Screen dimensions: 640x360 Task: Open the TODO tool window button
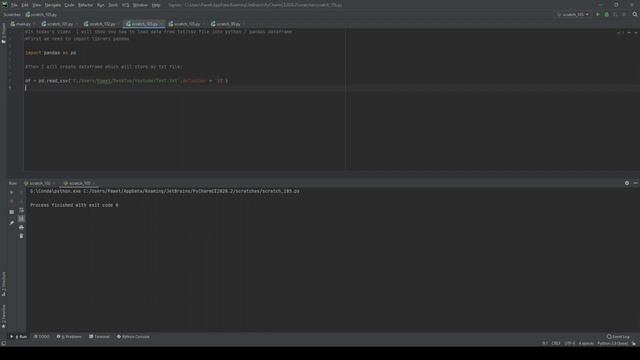click(42, 337)
